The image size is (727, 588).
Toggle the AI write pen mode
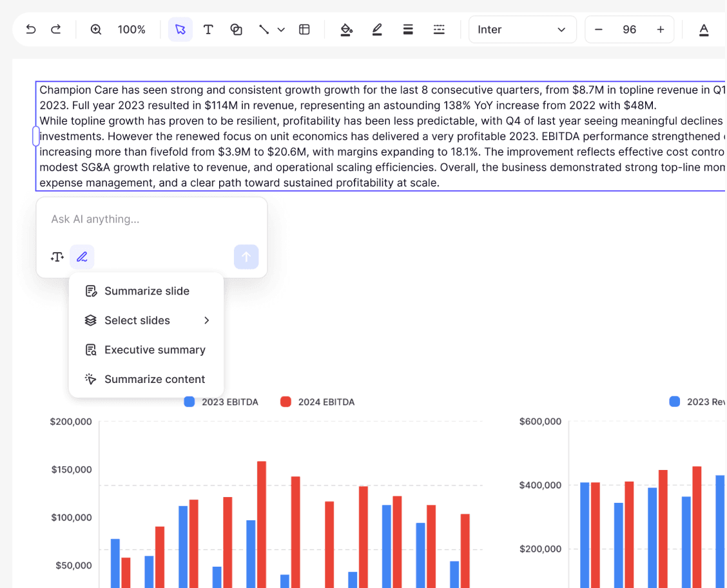(x=82, y=257)
